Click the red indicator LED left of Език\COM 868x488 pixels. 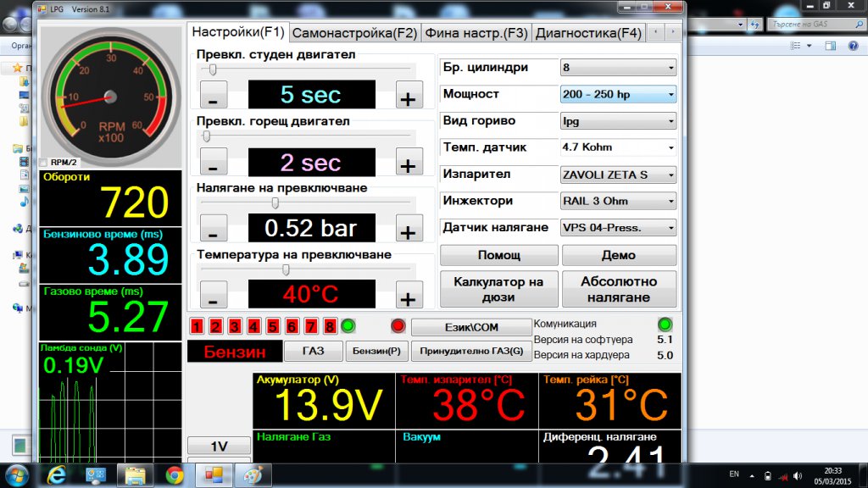pyautogui.click(x=398, y=326)
